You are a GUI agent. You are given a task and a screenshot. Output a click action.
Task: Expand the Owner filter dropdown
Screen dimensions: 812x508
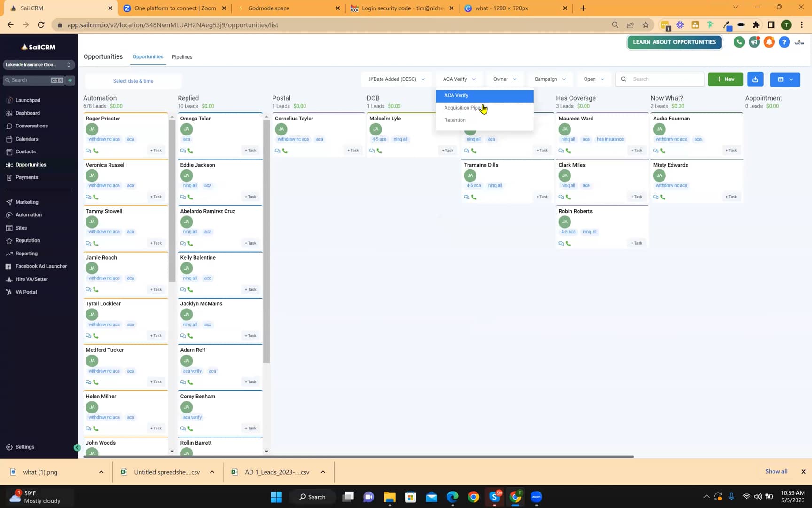[503, 79]
